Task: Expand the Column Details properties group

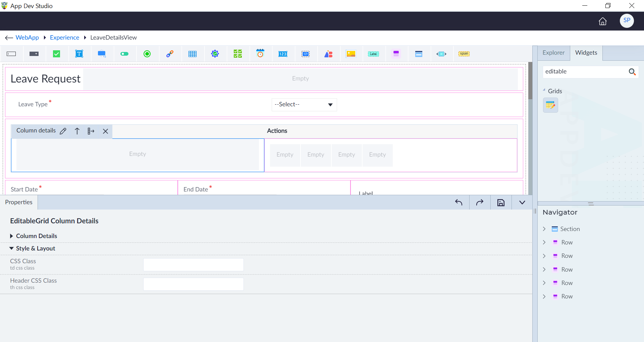Action: 11,236
